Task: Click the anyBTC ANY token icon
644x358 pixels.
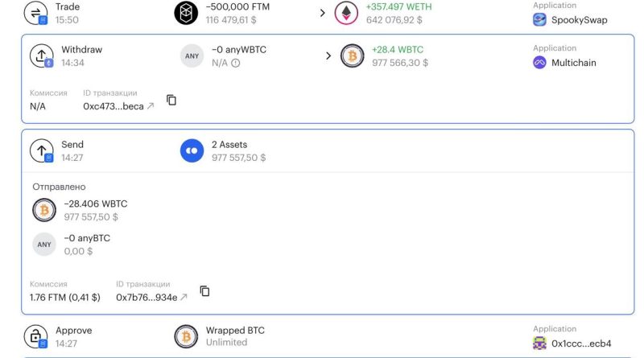Action: click(x=44, y=245)
